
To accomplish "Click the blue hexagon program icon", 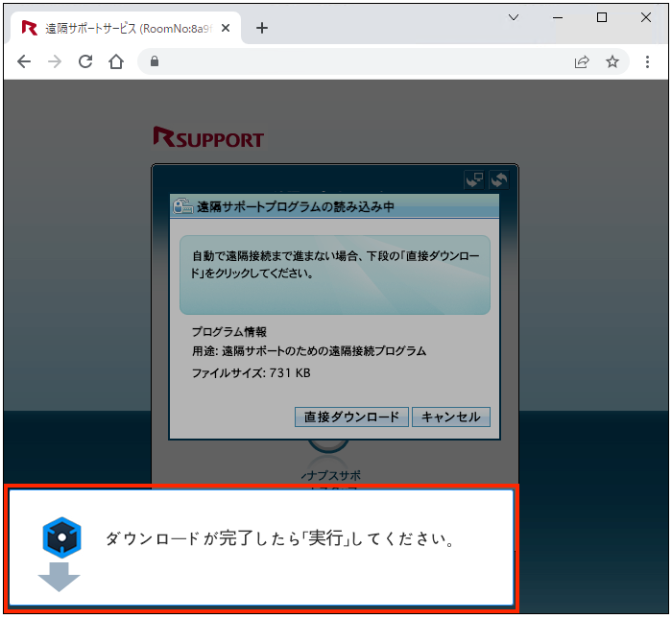I will pos(62,537).
